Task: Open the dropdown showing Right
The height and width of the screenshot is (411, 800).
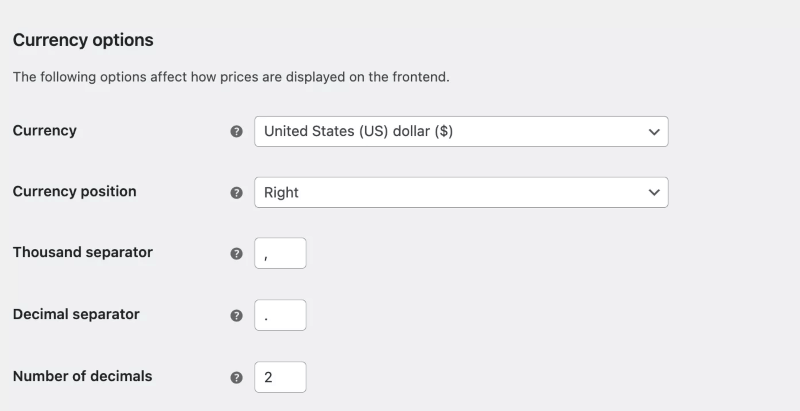Action: (450, 192)
